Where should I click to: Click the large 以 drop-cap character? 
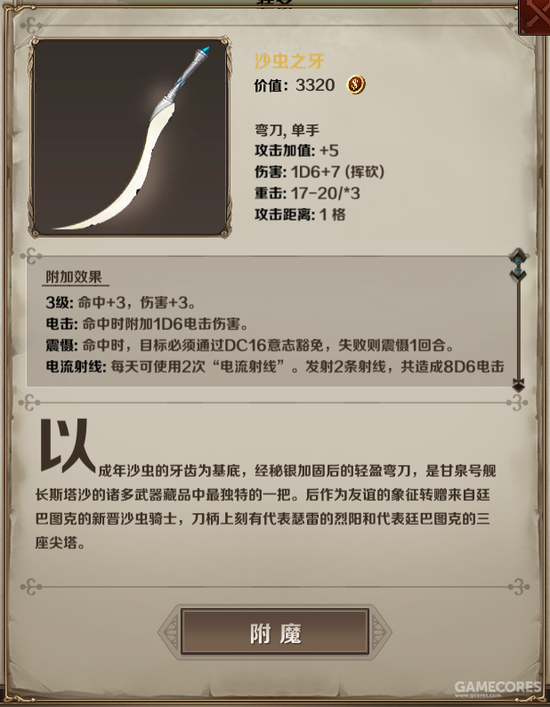click(66, 446)
